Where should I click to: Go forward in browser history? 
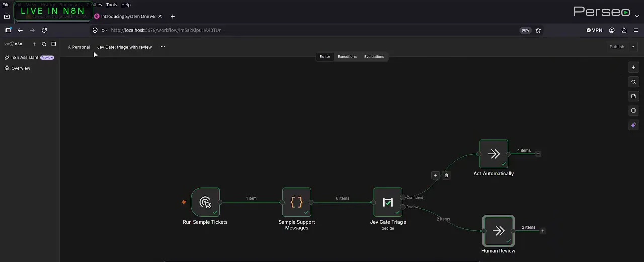pyautogui.click(x=32, y=30)
